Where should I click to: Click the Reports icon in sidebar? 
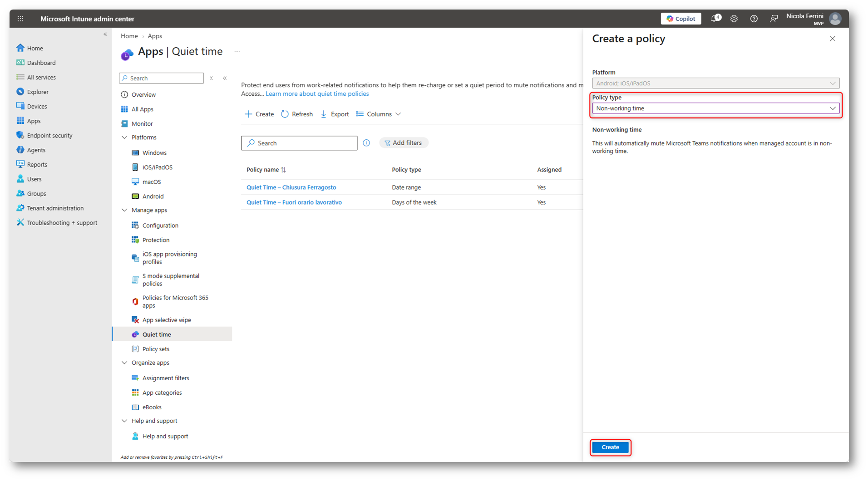click(x=20, y=164)
